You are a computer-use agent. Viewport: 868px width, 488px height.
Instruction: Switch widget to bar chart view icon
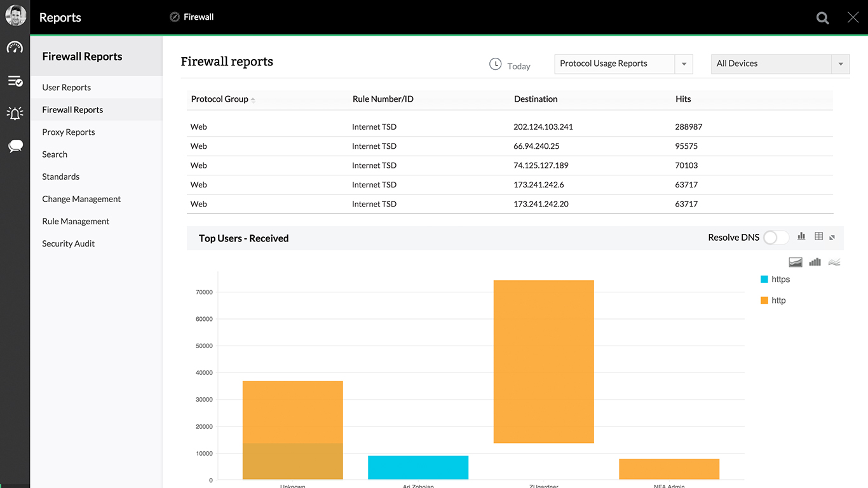click(801, 236)
